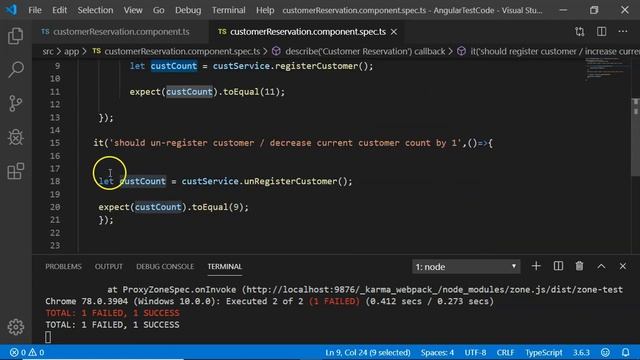Open the Source Control view
This screenshot has height=360, width=640.
coord(16,103)
